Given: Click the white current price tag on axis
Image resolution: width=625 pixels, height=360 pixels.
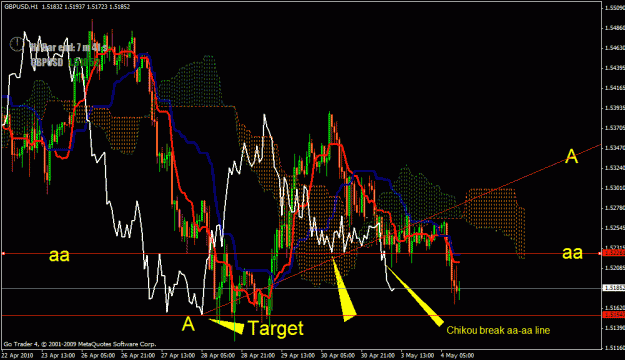Looking at the screenshot, I should click(614, 288).
